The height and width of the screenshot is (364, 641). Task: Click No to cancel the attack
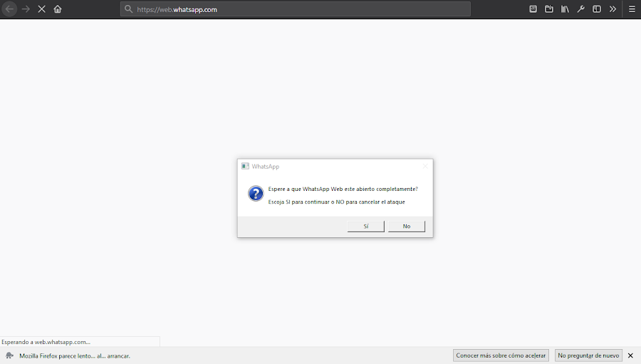click(407, 227)
